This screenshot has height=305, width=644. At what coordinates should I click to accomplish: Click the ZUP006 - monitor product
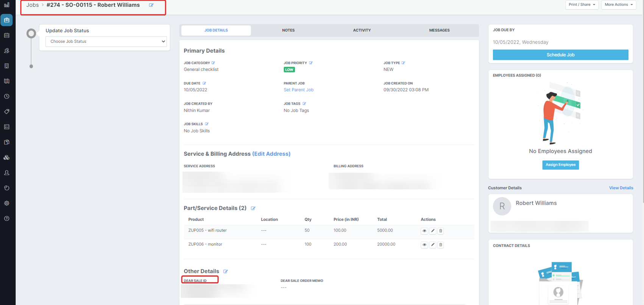tap(205, 244)
